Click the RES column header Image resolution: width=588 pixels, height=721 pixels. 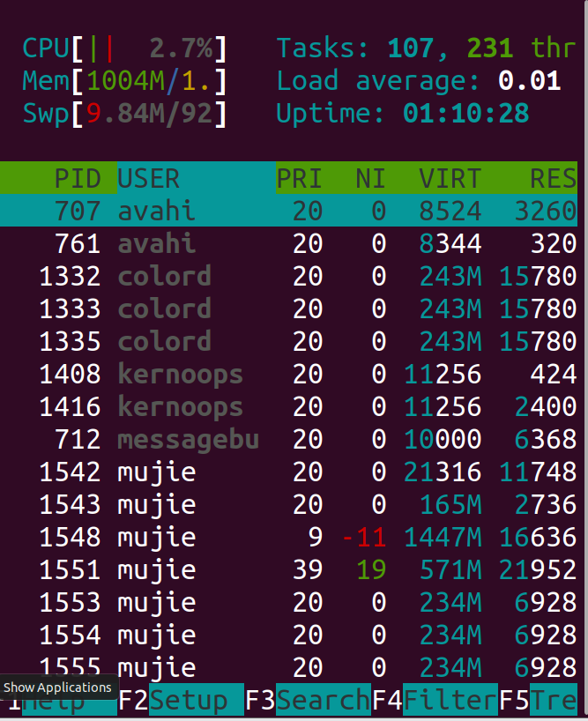[x=553, y=178]
